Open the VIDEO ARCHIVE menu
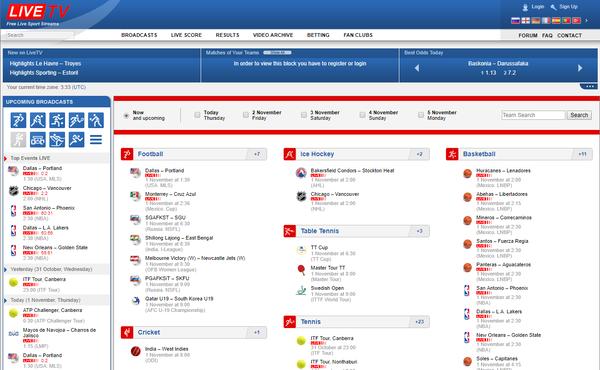Viewport: 600px width, 370px height. [273, 35]
